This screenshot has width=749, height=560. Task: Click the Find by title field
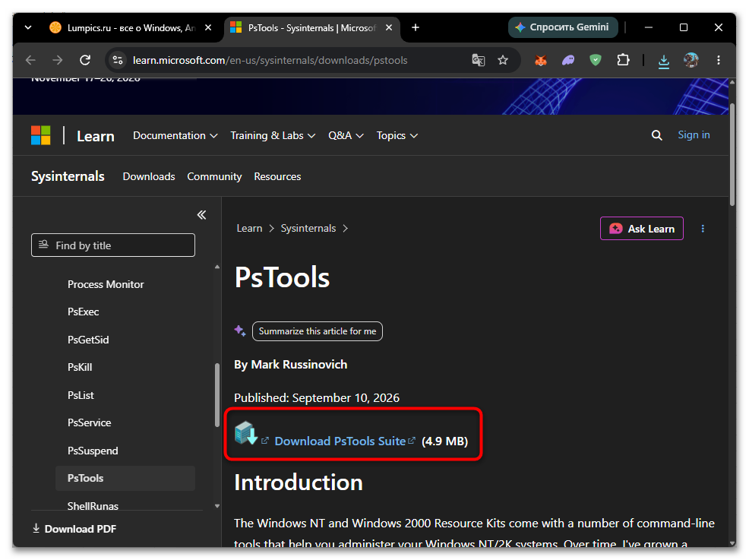113,245
